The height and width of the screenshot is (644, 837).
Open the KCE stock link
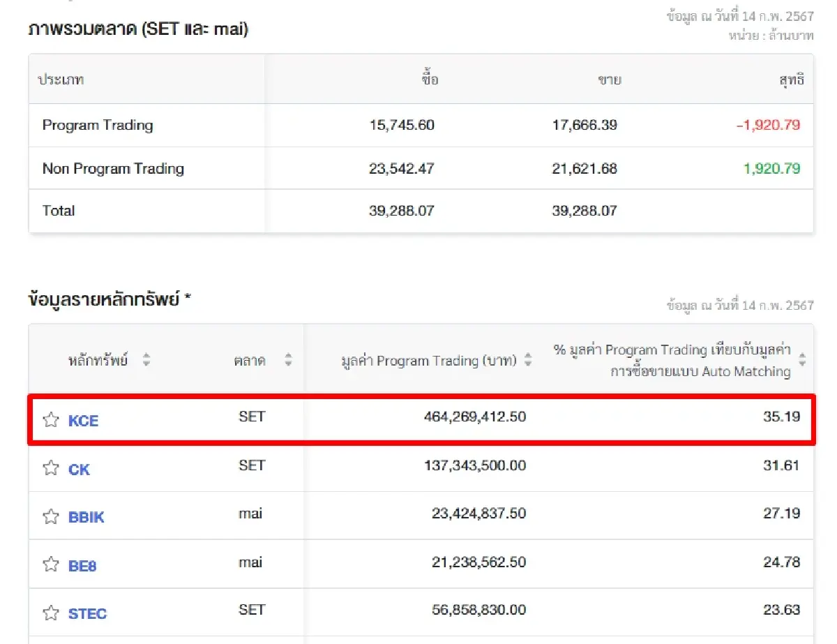83,421
